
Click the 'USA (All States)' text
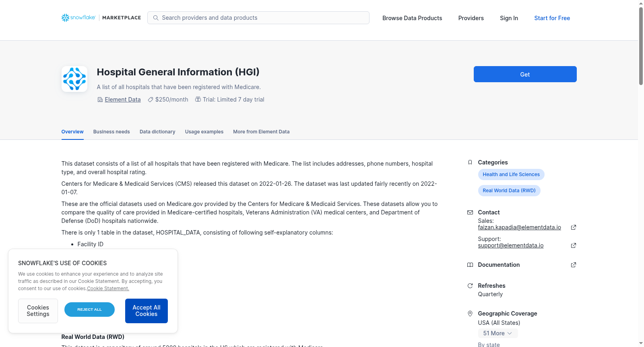[499, 323]
